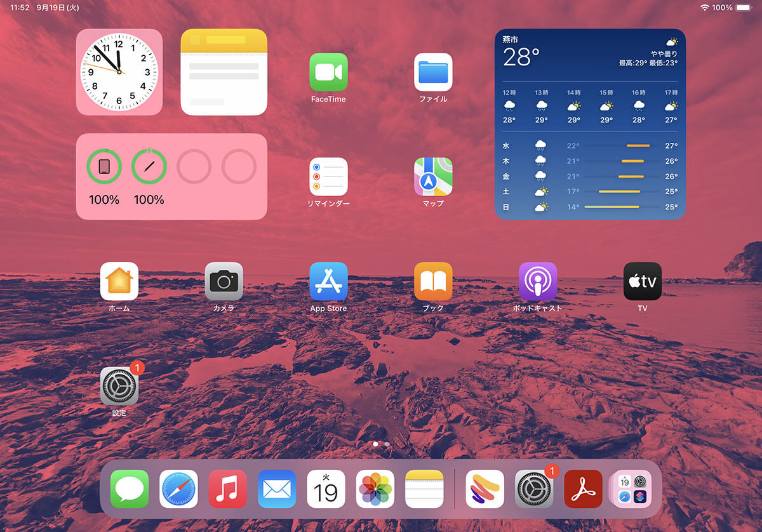Launch Safari from the dock
Viewport: 762px width, 532px height.
tap(178, 489)
